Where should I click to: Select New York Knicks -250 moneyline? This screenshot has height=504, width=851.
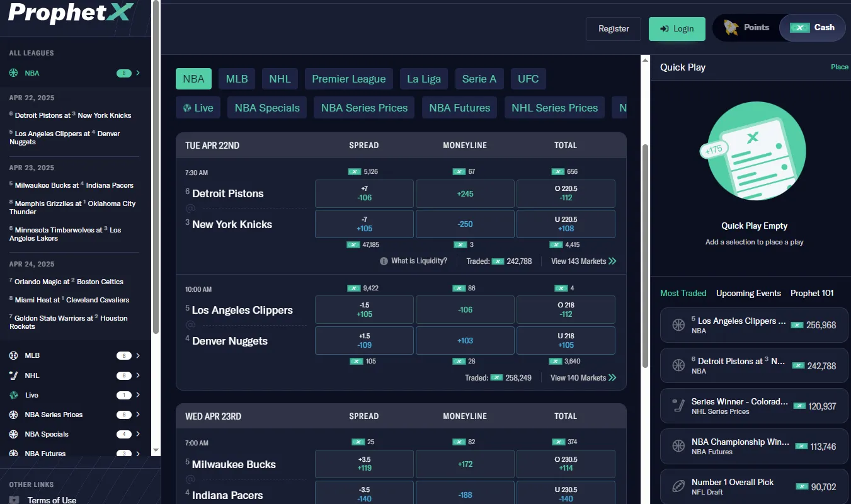pos(465,224)
